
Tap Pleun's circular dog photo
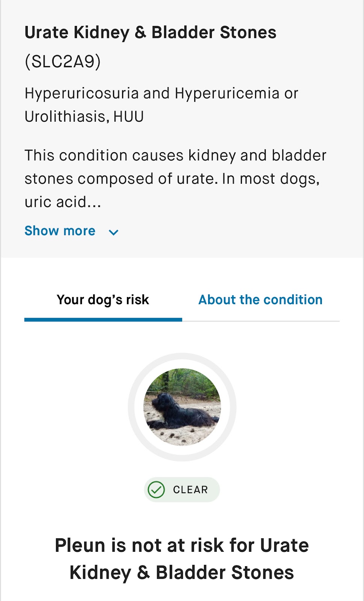point(182,407)
